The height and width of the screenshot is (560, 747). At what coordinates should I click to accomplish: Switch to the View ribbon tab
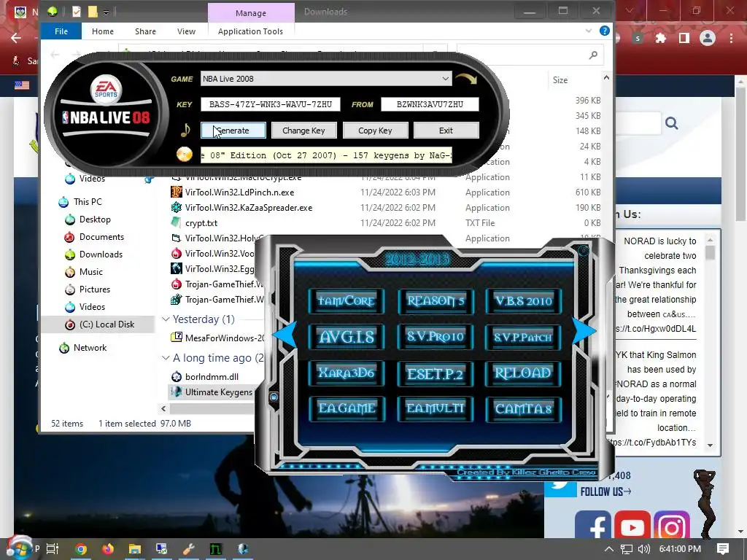(x=186, y=31)
